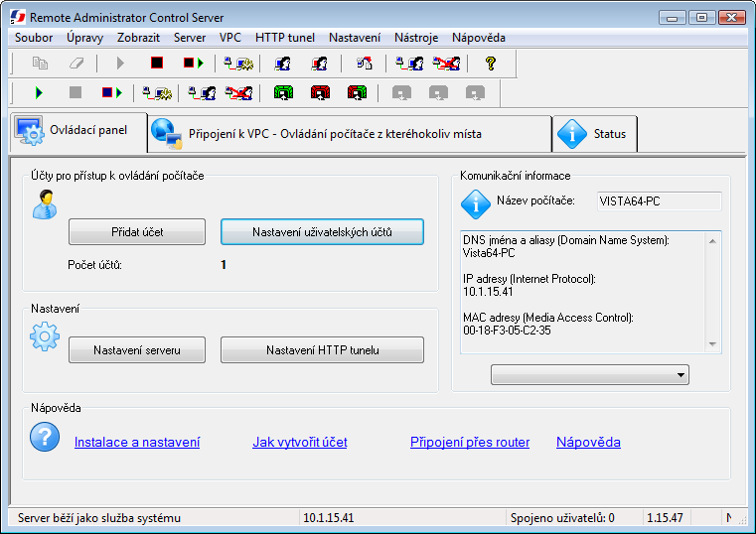Click the user icon with the red monitor
This screenshot has height=534, width=756.
(319, 64)
